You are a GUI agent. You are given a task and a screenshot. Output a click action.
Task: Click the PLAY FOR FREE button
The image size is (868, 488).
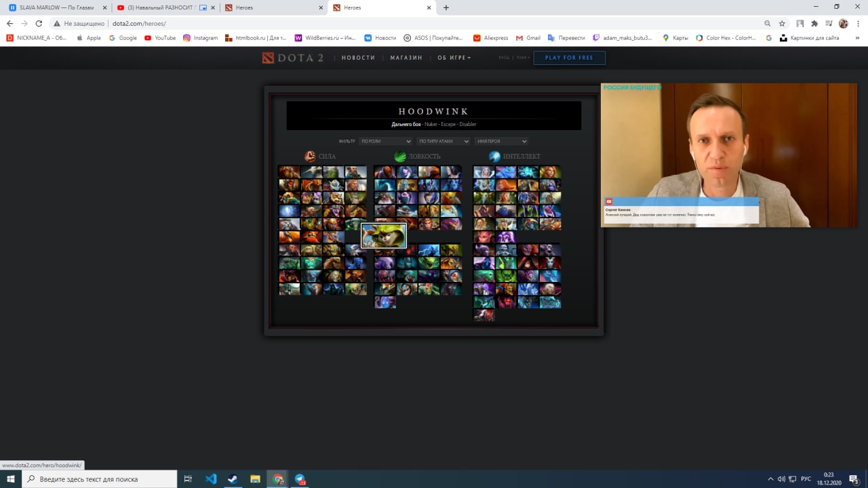click(569, 58)
